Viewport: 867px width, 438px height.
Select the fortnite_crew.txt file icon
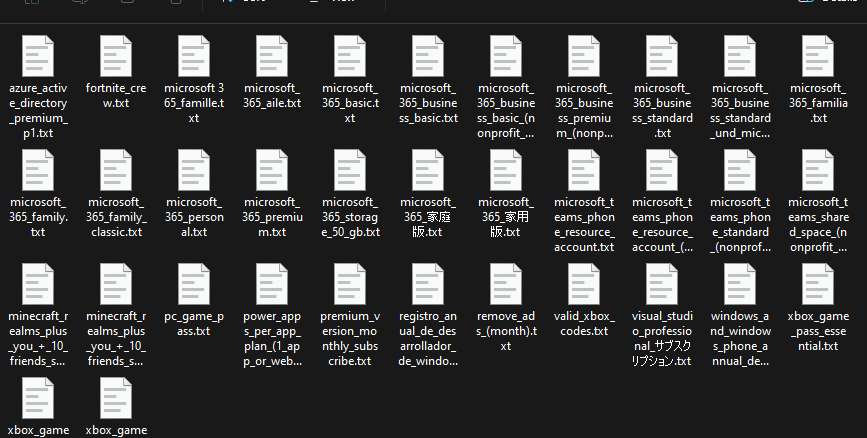click(116, 56)
